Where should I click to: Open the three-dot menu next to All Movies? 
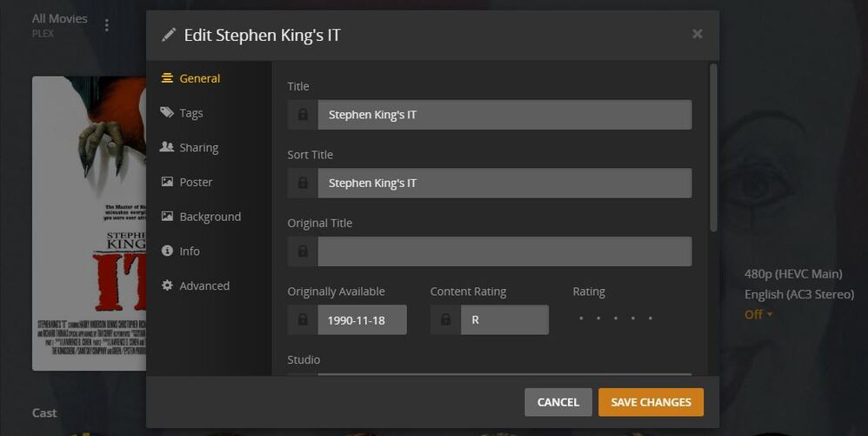point(107,25)
